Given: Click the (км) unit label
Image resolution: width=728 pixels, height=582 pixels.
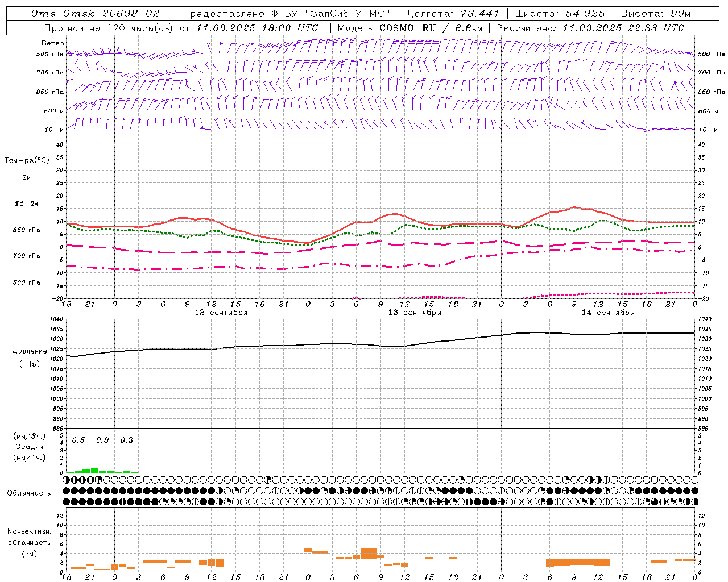Looking at the screenshot, I should point(29,554).
